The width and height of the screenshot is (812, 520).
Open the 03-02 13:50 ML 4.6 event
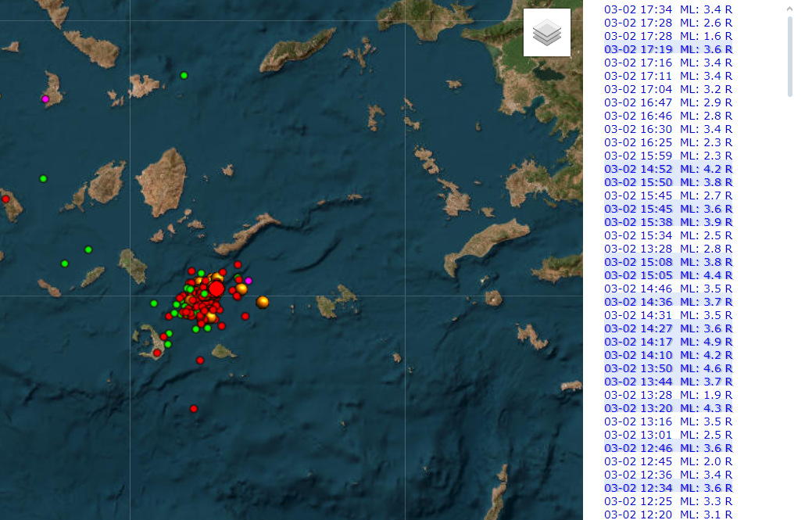coord(668,368)
